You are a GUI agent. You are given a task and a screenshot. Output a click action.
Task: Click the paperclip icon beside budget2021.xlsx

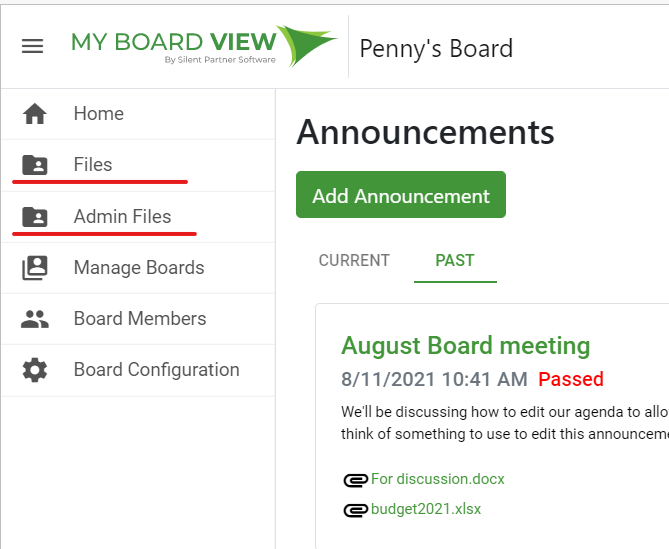click(x=355, y=510)
